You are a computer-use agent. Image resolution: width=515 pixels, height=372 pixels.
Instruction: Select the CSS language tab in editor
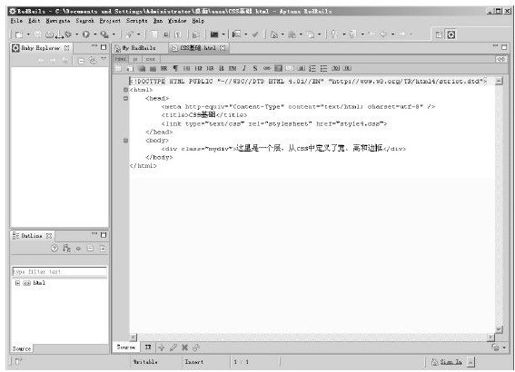(x=150, y=59)
